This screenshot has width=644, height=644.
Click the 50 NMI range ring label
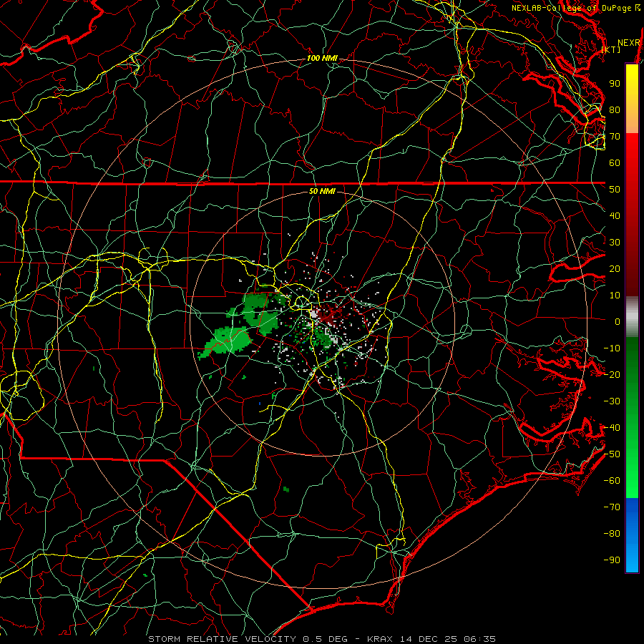(322, 191)
